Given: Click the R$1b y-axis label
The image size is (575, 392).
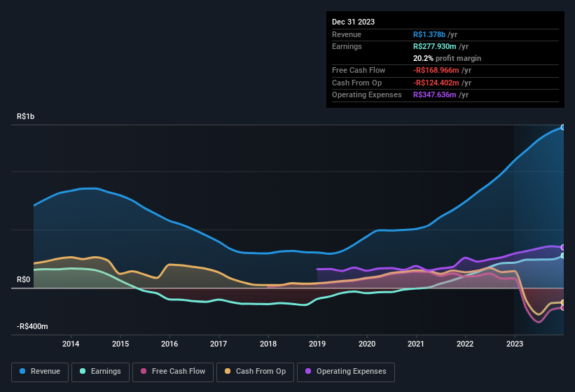Looking at the screenshot, I should coord(26,117).
